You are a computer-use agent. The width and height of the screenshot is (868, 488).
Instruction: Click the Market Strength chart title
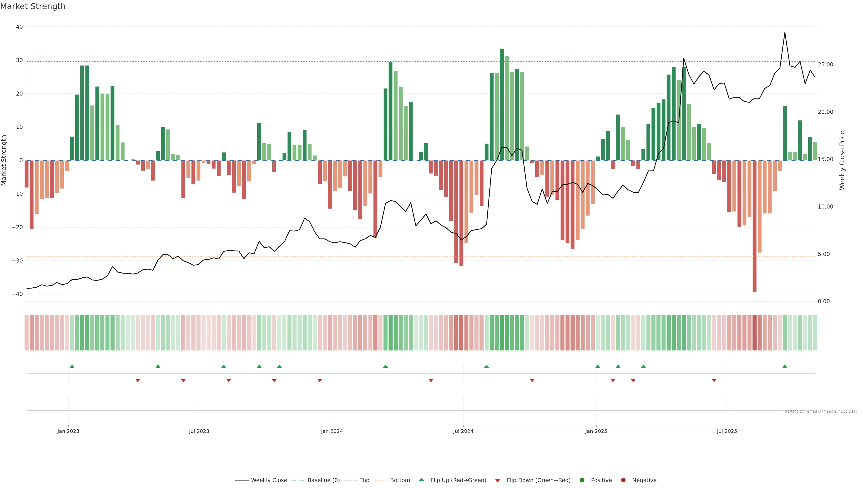tap(33, 6)
